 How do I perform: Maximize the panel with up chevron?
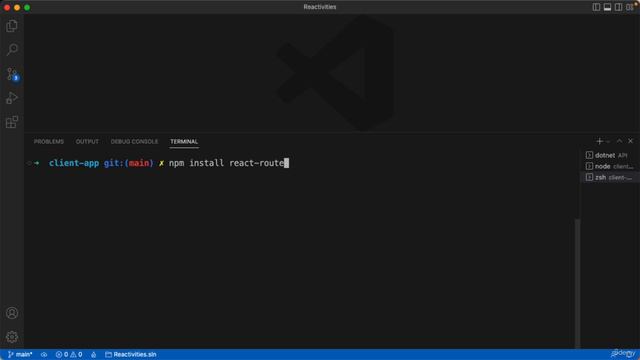[619, 141]
